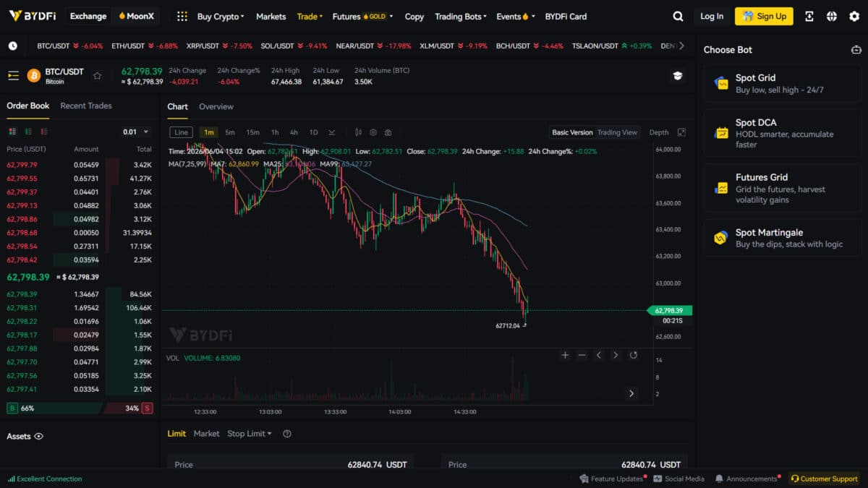Viewport: 868px width, 488px height.
Task: Take chart screenshot camera icon
Action: point(388,132)
